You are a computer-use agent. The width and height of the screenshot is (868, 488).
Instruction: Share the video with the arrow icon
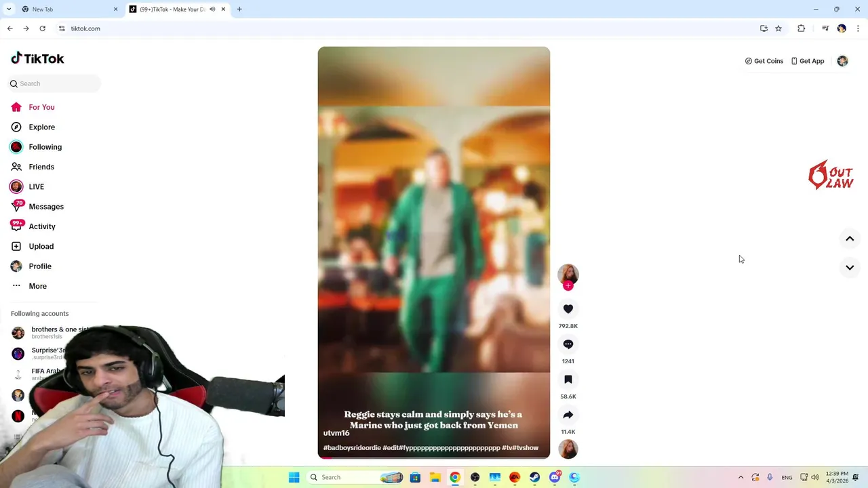(568, 415)
